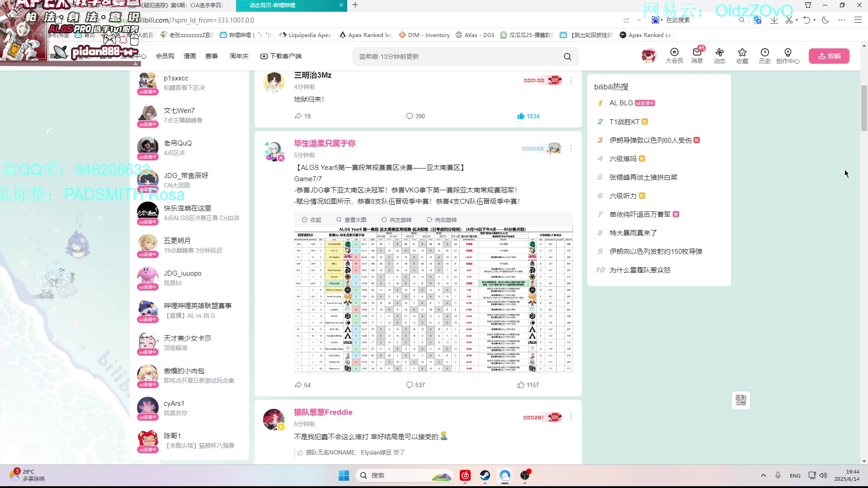
Task: Click the taskbar microphone icon
Action: click(x=778, y=475)
